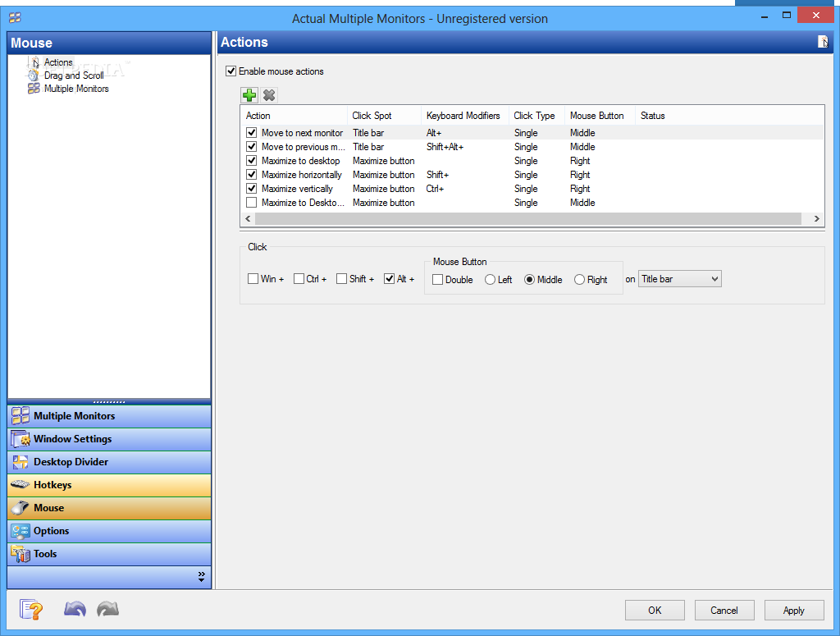Click the Mouse panel icon
The width and height of the screenshot is (840, 636).
click(21, 508)
